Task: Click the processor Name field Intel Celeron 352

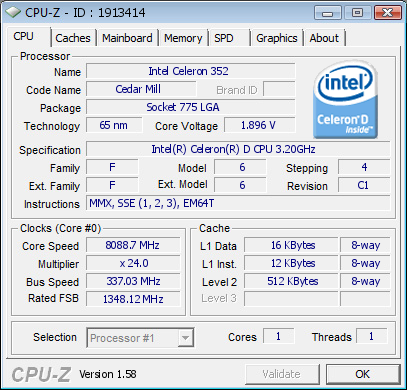Action: coord(191,71)
